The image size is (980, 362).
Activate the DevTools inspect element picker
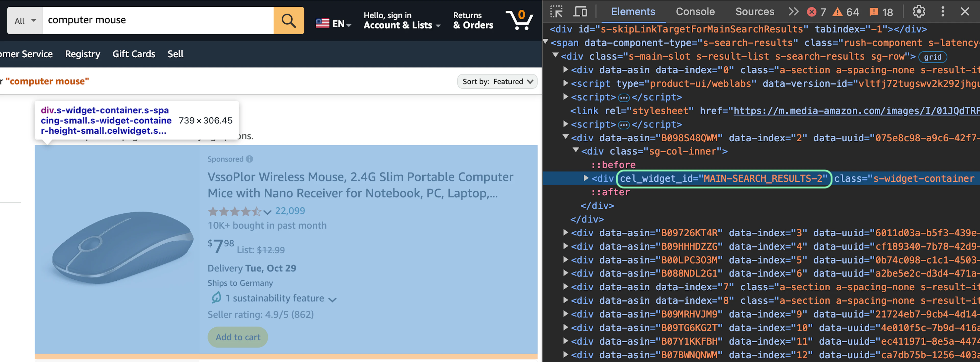click(556, 11)
